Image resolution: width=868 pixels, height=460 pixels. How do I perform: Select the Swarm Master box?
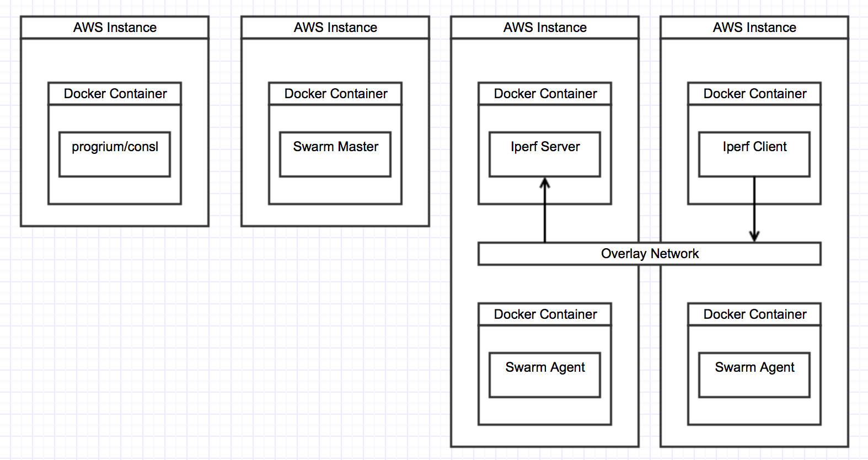(335, 154)
